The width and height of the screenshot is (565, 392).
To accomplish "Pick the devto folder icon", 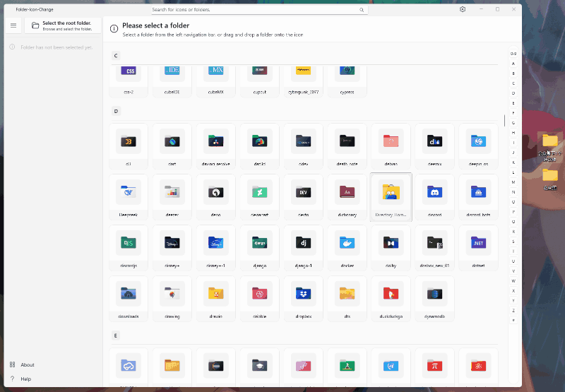I will tap(304, 197).
